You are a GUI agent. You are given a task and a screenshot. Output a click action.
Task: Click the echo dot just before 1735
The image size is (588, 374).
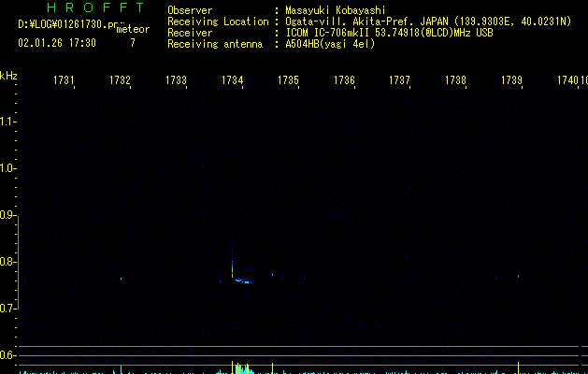(273, 275)
